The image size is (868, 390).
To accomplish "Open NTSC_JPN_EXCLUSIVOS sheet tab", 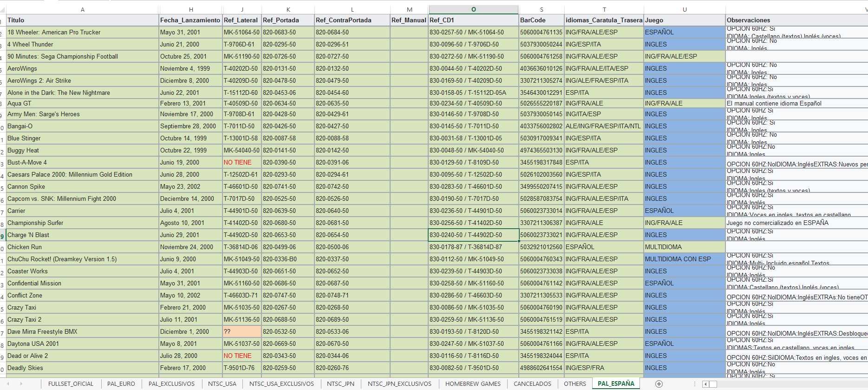I will point(399,383).
